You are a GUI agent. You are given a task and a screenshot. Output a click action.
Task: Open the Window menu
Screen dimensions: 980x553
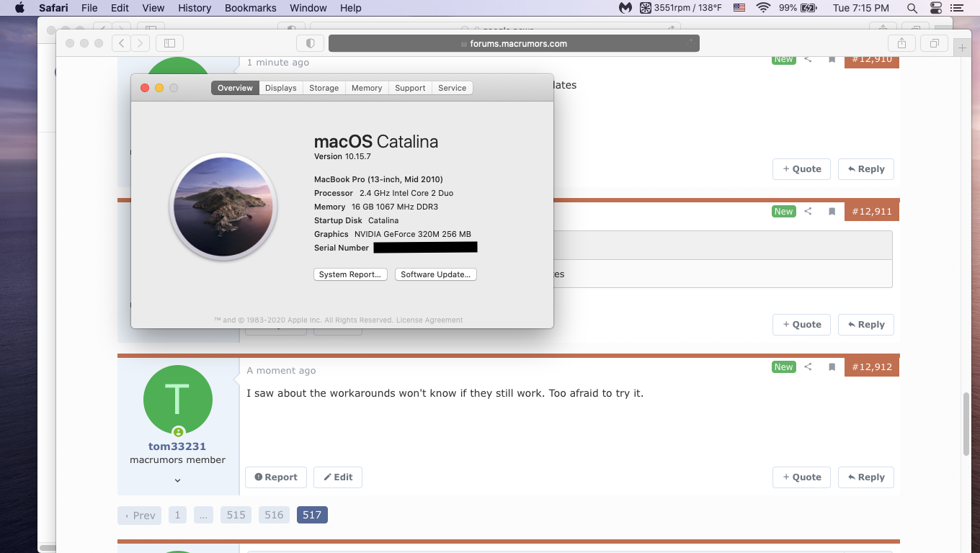(308, 8)
